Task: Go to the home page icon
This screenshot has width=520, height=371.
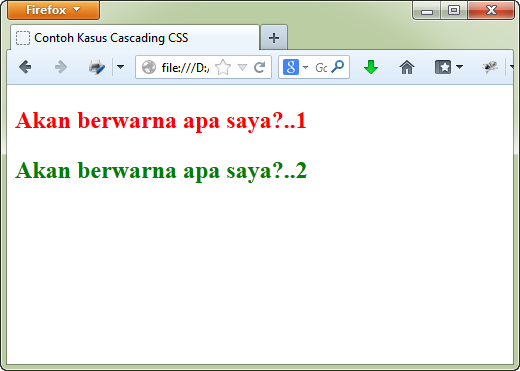Action: click(x=407, y=67)
